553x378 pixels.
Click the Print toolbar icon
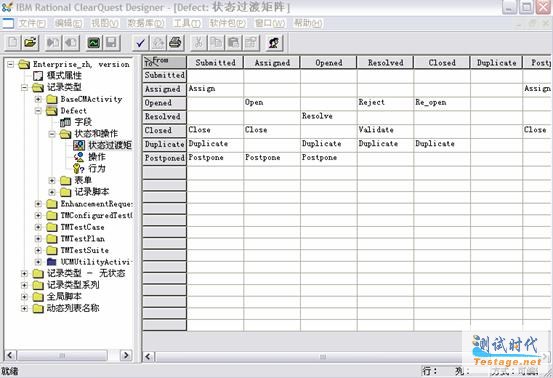[175, 43]
